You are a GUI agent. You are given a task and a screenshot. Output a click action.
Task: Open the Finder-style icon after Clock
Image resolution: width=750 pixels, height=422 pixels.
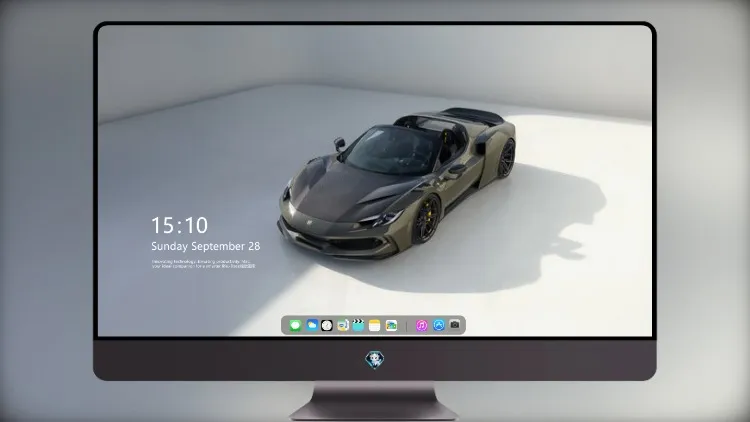pos(342,325)
